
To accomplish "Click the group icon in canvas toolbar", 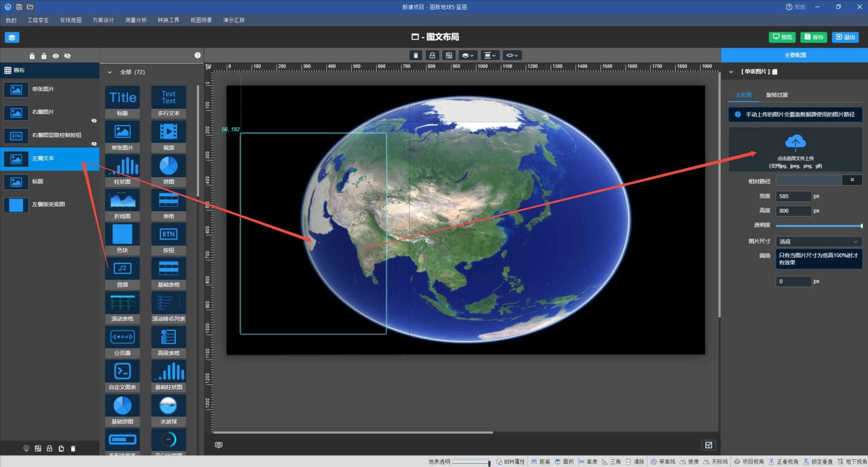I will [449, 55].
